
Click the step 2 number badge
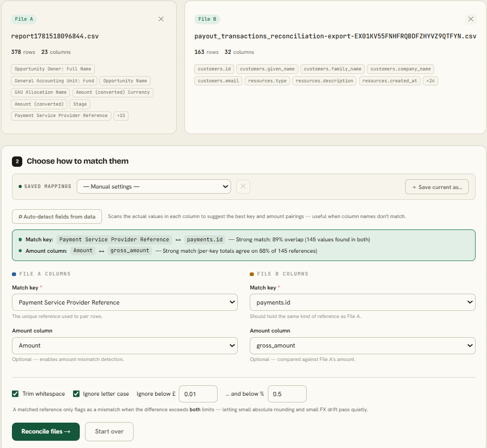click(x=17, y=161)
